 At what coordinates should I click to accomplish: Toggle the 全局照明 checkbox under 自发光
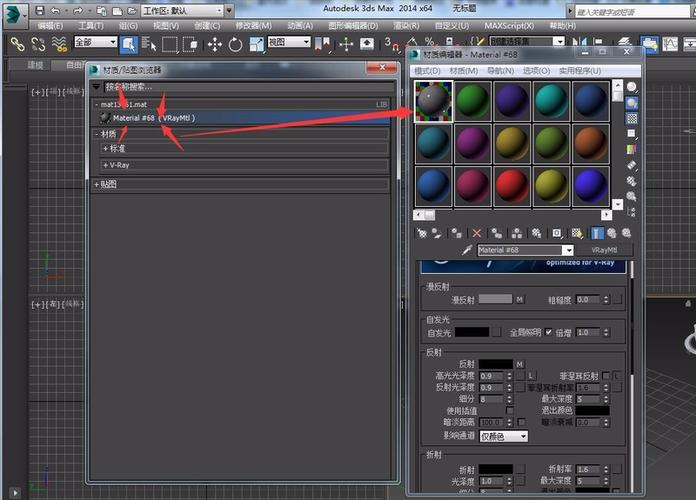click(549, 332)
